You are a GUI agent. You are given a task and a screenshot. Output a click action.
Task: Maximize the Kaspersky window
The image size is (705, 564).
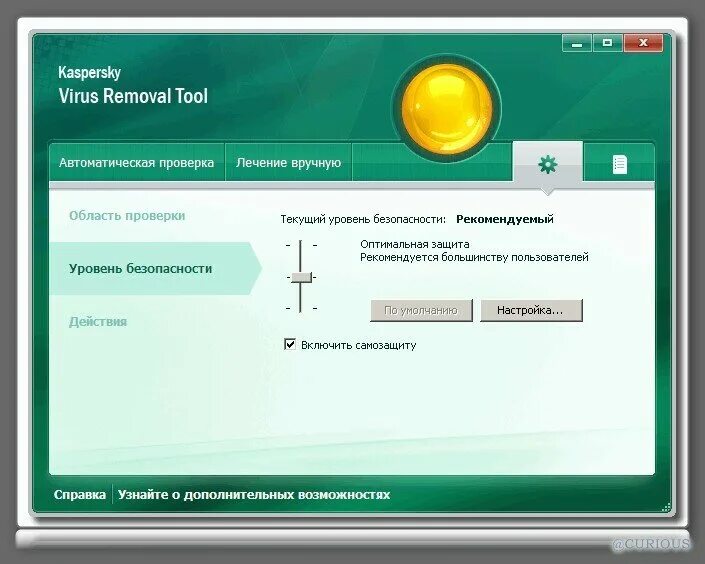click(x=607, y=44)
